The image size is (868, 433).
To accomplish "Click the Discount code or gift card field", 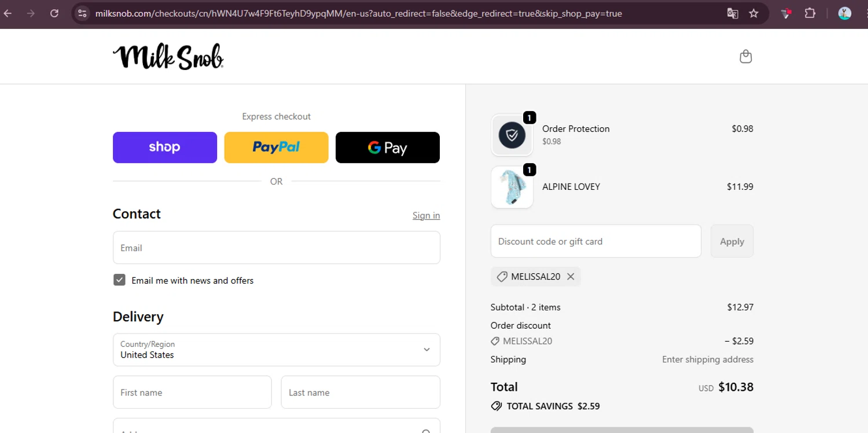I will tap(595, 241).
